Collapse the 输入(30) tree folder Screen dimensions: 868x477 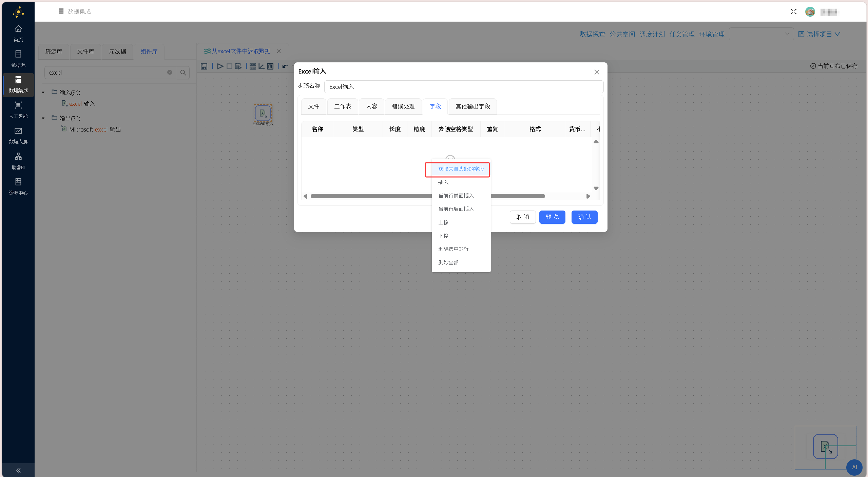coord(43,92)
